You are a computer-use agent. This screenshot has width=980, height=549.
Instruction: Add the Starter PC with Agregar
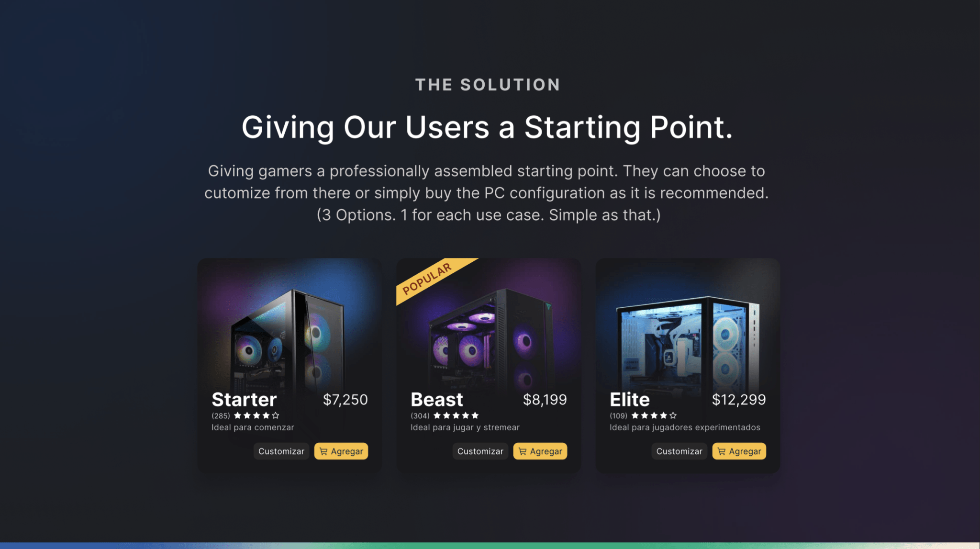tap(341, 451)
